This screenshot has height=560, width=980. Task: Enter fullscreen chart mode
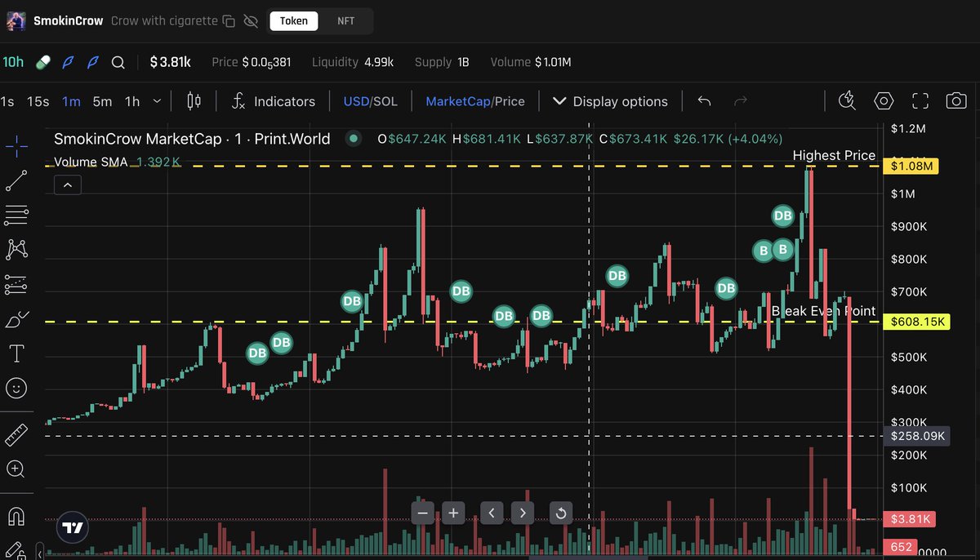(920, 101)
